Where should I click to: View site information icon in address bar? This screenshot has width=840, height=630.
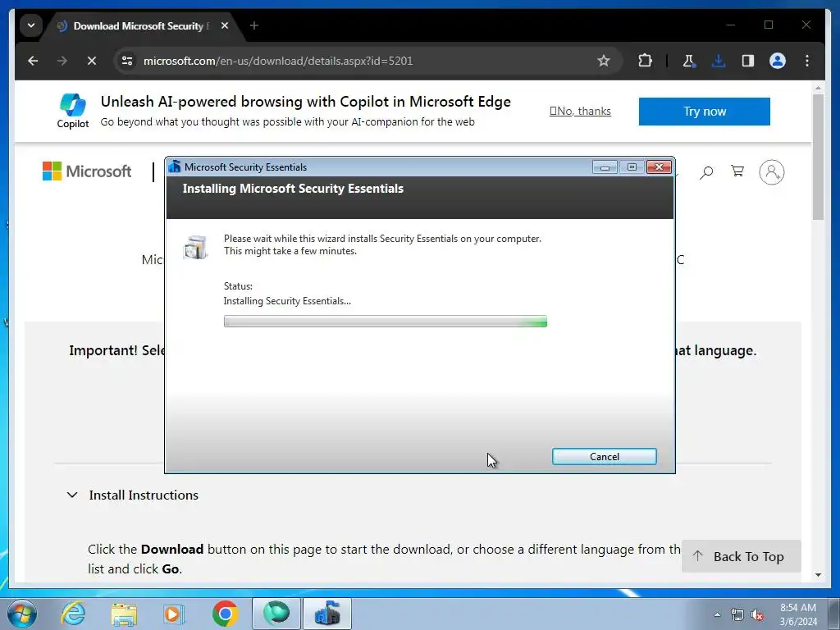click(127, 61)
